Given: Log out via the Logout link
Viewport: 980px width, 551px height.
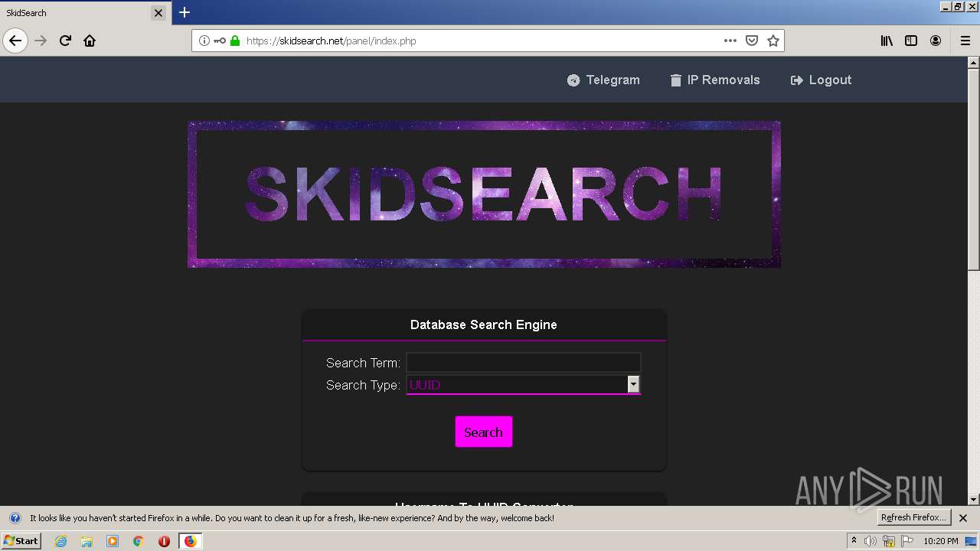Looking at the screenshot, I should [821, 80].
